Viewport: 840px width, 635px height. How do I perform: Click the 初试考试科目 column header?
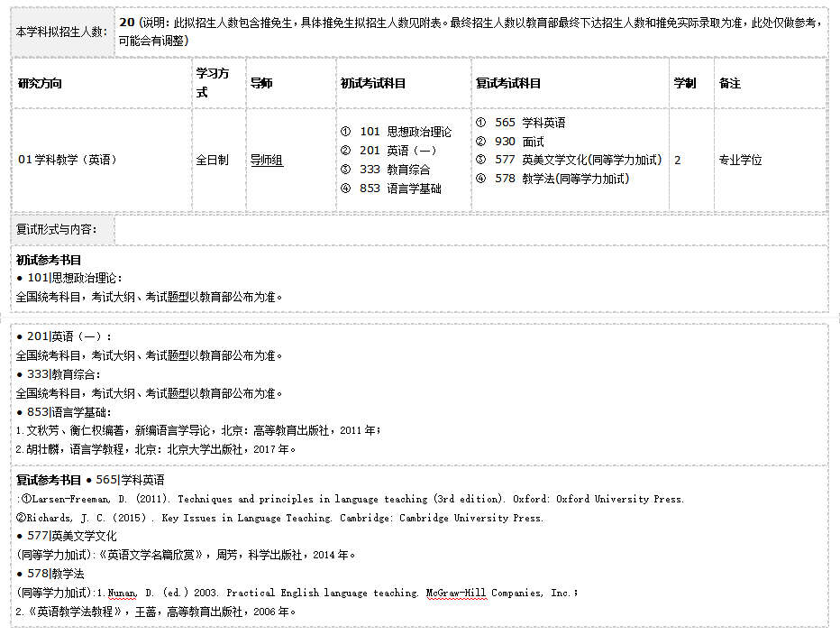pyautogui.click(x=373, y=83)
